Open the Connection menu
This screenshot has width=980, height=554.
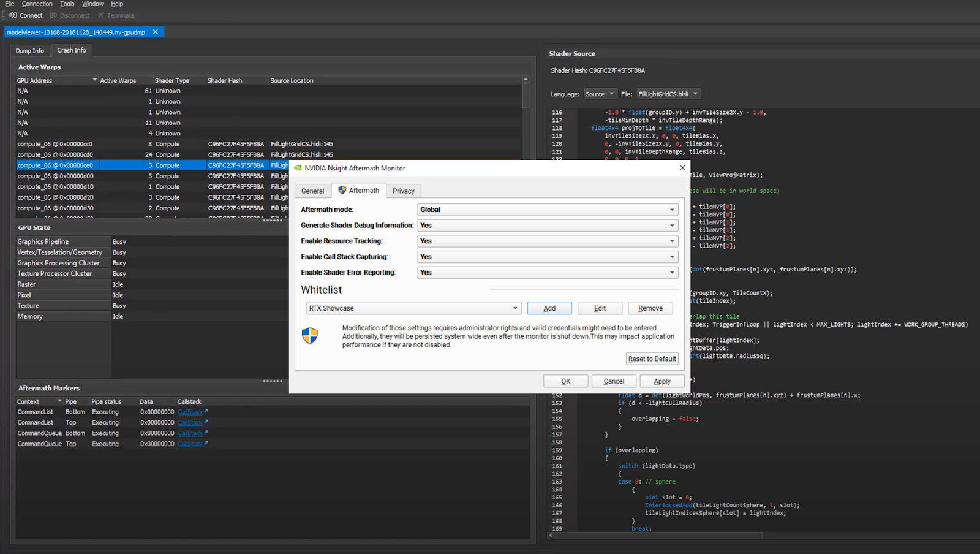coord(37,4)
